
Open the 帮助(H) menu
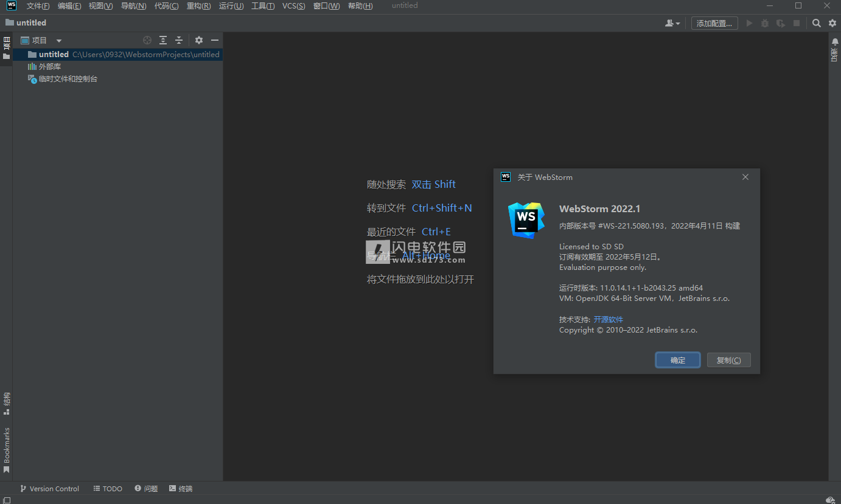pos(360,5)
